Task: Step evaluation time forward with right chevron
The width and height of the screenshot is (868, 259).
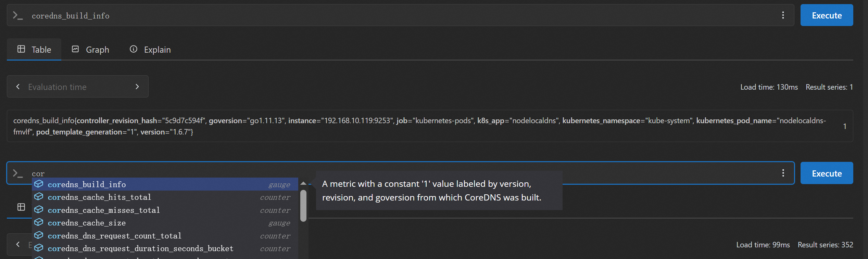Action: (137, 87)
